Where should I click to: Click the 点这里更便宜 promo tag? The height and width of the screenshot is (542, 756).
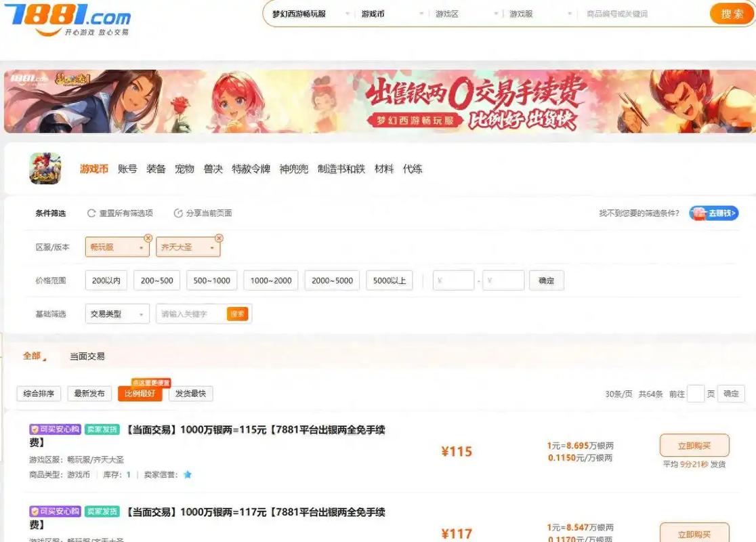[151, 383]
